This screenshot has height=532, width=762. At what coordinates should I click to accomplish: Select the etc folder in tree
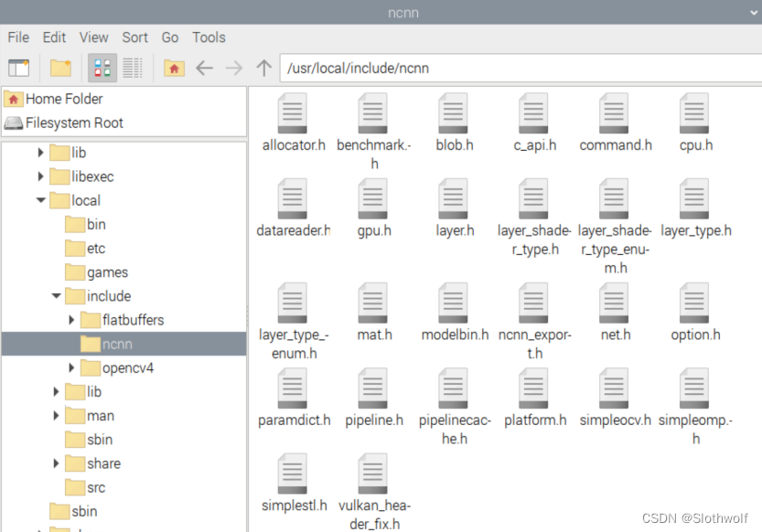[86, 249]
